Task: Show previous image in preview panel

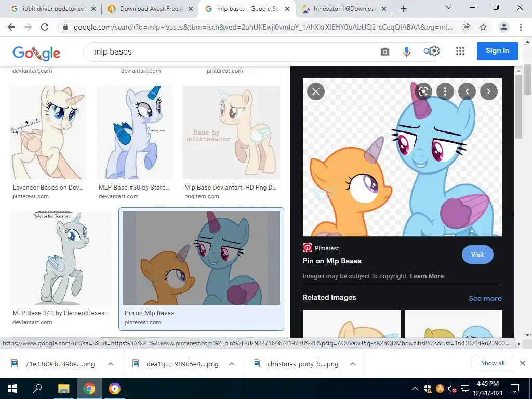Action: click(467, 91)
